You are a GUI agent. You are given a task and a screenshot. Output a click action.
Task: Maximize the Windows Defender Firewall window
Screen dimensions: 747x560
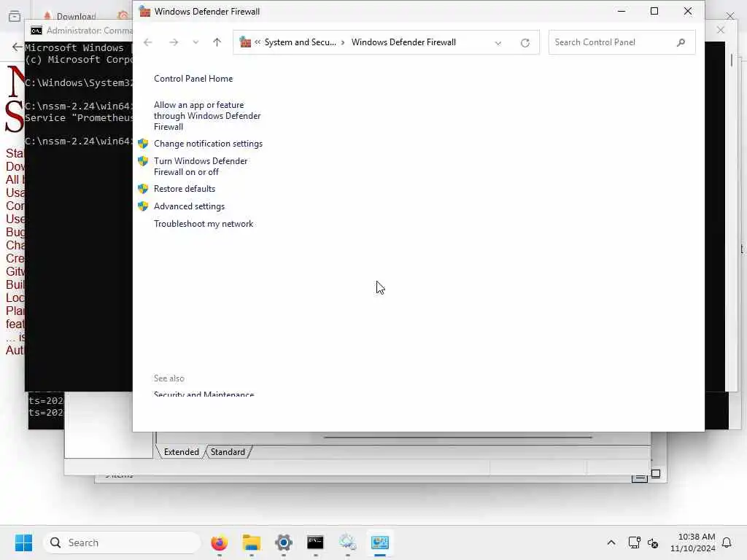tap(654, 11)
